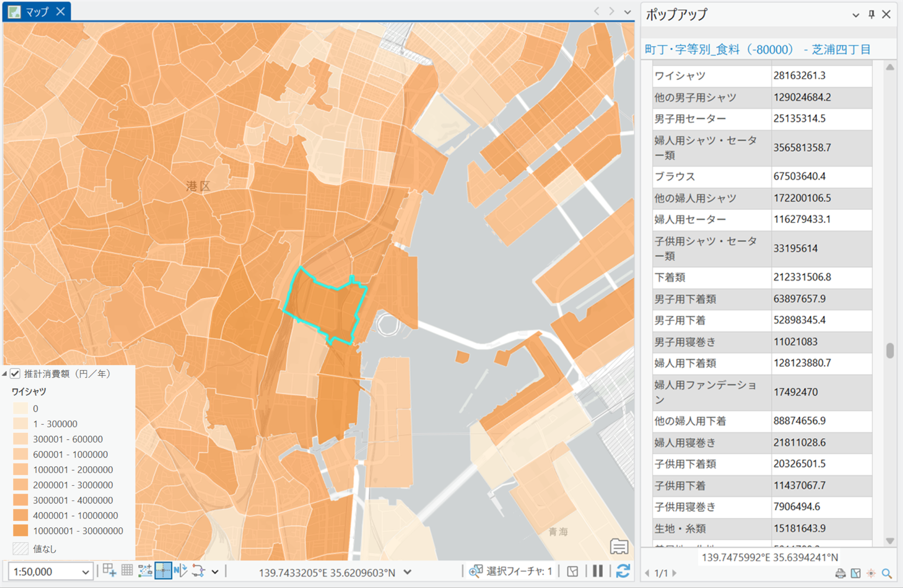Image resolution: width=903 pixels, height=588 pixels.
Task: Click the print icon in the popup footer
Action: click(841, 573)
